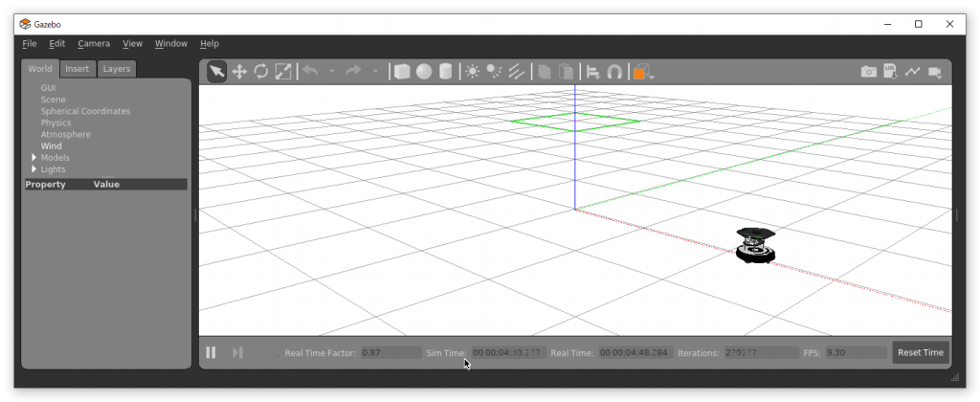
Task: Insert a cylinder shape
Action: click(x=445, y=72)
